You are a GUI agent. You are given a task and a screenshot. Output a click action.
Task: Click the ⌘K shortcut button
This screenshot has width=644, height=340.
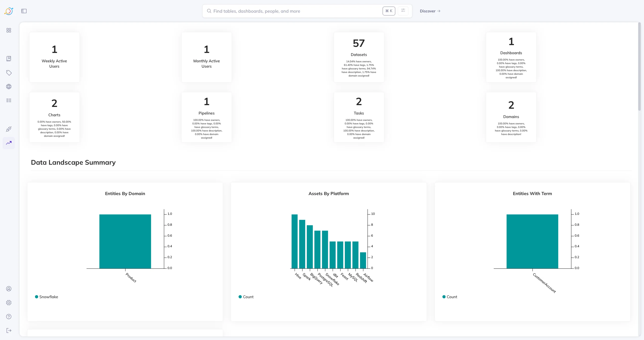389,11
